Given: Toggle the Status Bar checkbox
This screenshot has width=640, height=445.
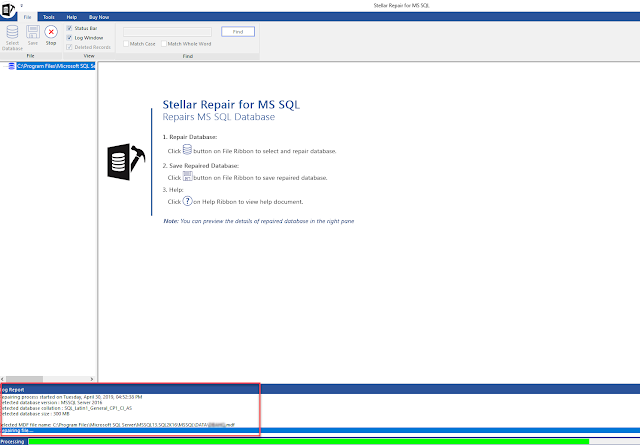Looking at the screenshot, I should 69,28.
